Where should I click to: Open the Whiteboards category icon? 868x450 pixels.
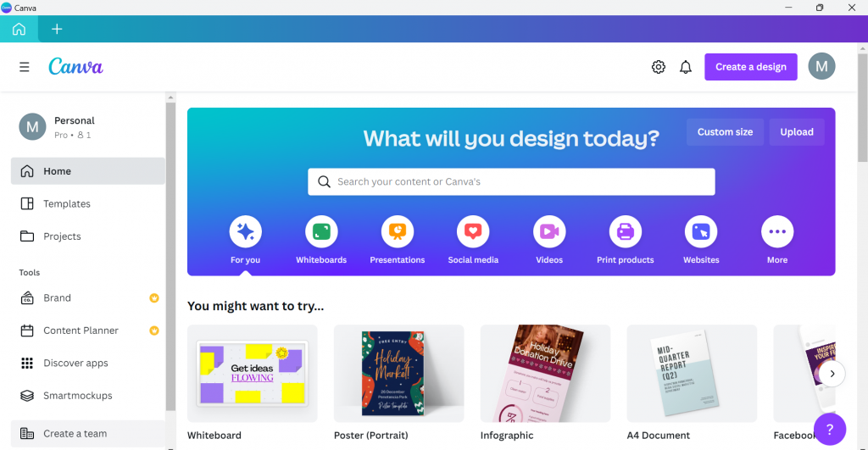pos(321,231)
